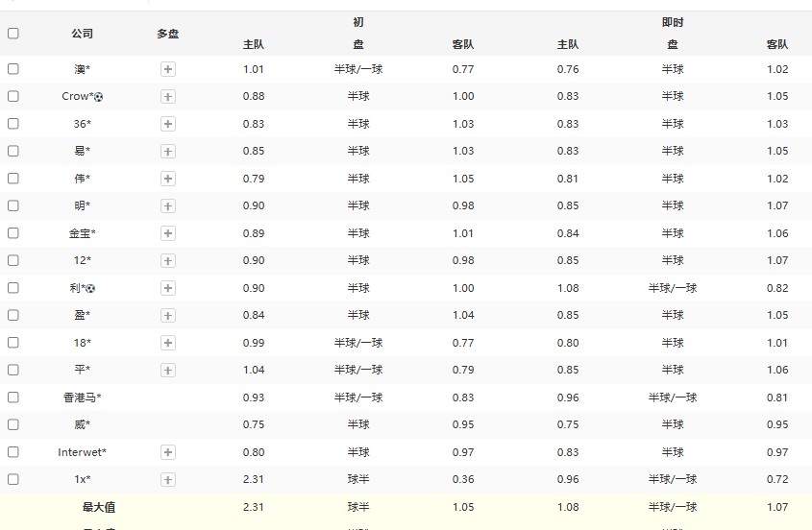Expand multi-odds plus icon for 36*
Image resolution: width=812 pixels, height=530 pixels.
coord(168,124)
